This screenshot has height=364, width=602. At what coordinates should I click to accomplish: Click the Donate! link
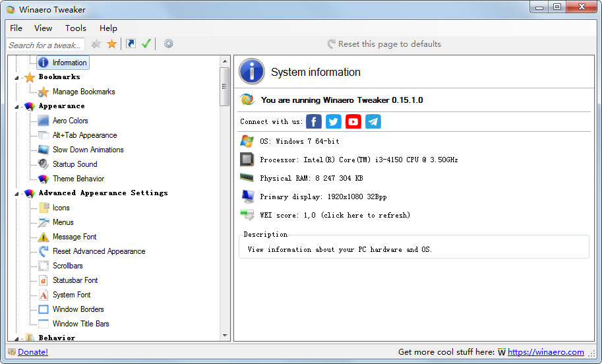[x=32, y=352]
